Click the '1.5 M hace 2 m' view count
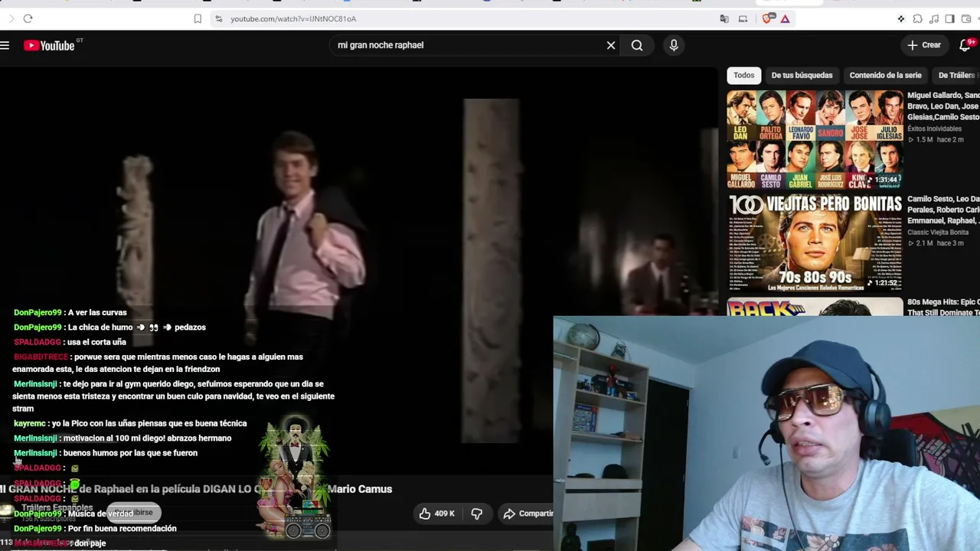 coord(936,140)
